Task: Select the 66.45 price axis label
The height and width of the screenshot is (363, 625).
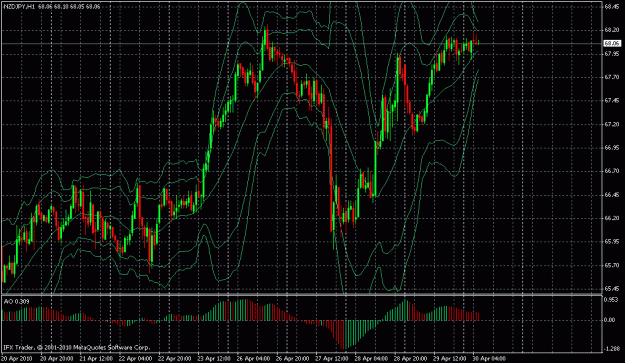Action: (x=611, y=194)
